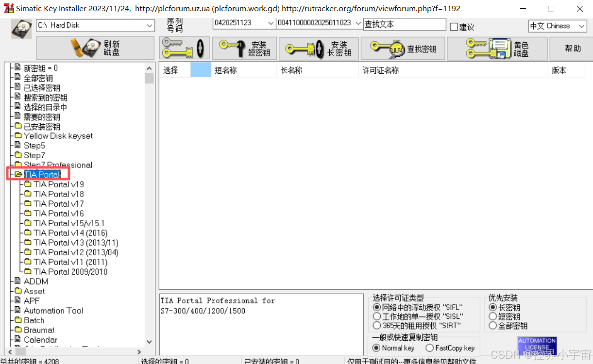Viewport: 593px width, 364px height.
Task: Open the C:\ Hard Disk drive dropdown
Action: click(x=150, y=25)
